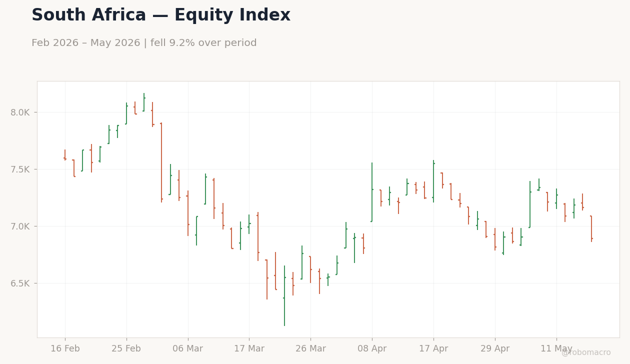Click the 8.0K y-axis label
Screen dimensions: 630x364
pos(20,112)
